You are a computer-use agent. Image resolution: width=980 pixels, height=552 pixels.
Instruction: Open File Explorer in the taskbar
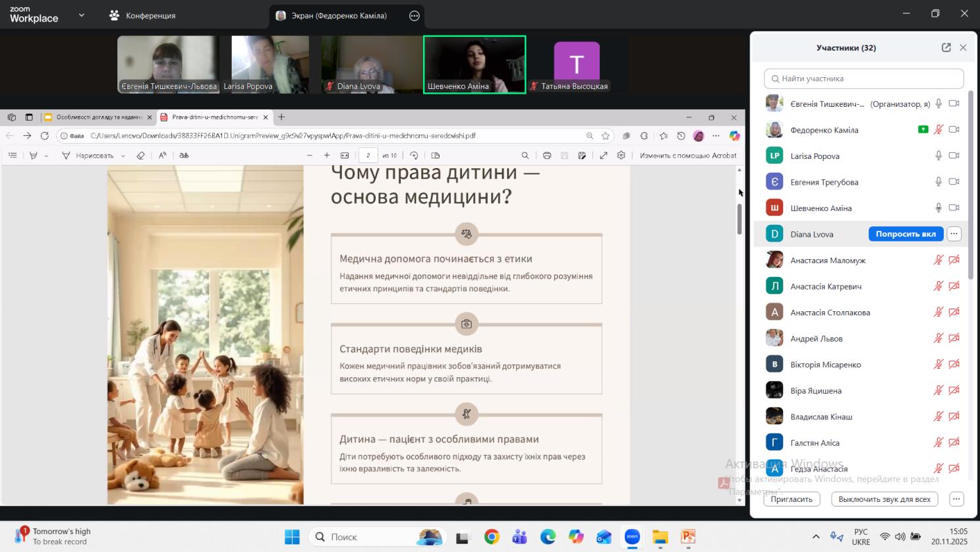click(x=660, y=537)
